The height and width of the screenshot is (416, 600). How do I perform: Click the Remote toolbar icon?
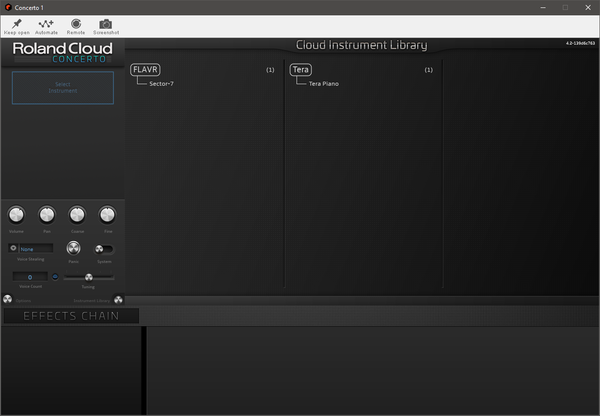[x=76, y=24]
